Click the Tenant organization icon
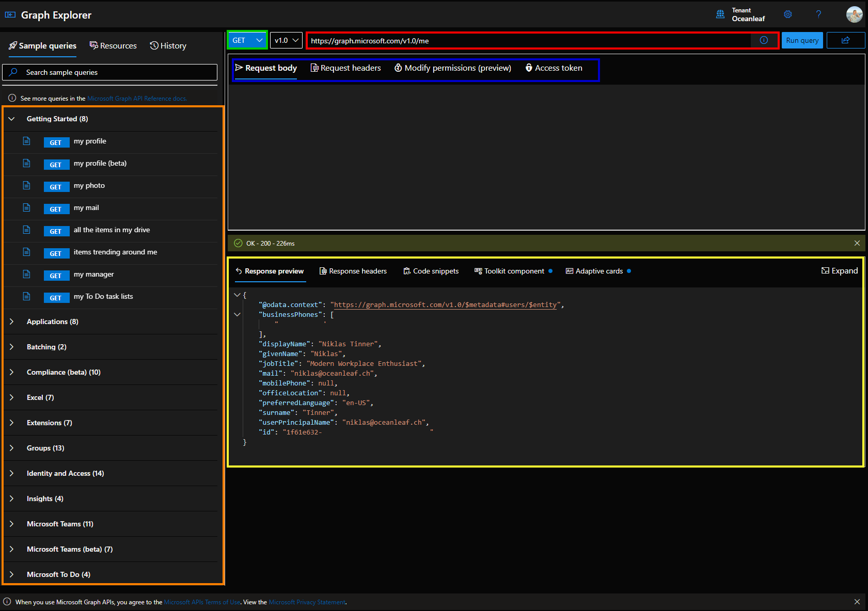This screenshot has height=611, width=868. pos(720,14)
